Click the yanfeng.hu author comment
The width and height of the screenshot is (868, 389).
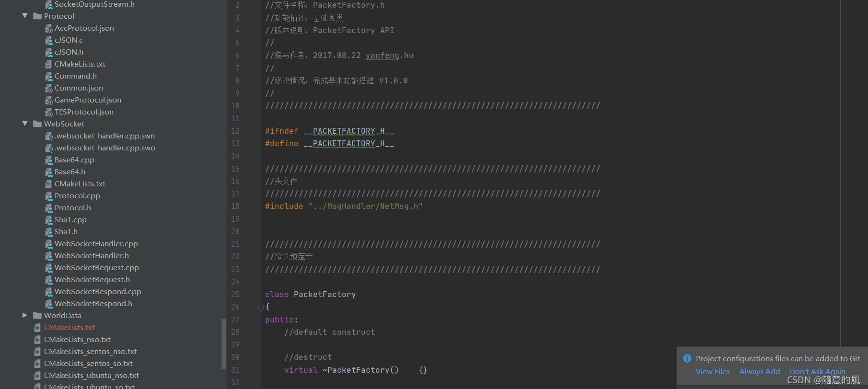[389, 56]
